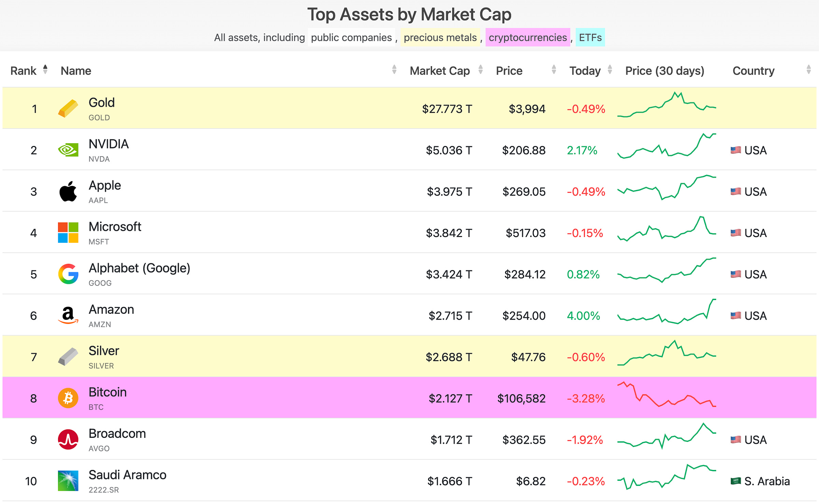Click the Google G logo
This screenshot has width=819, height=504.
click(68, 274)
